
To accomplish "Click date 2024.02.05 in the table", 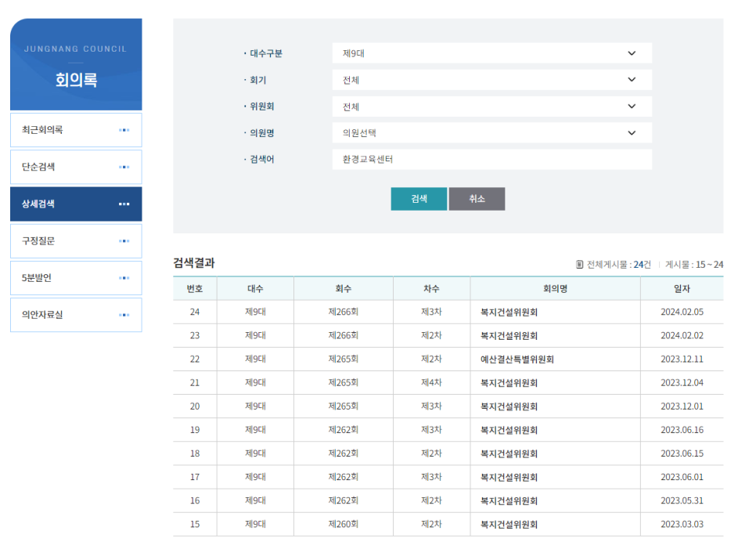I will [x=682, y=312].
